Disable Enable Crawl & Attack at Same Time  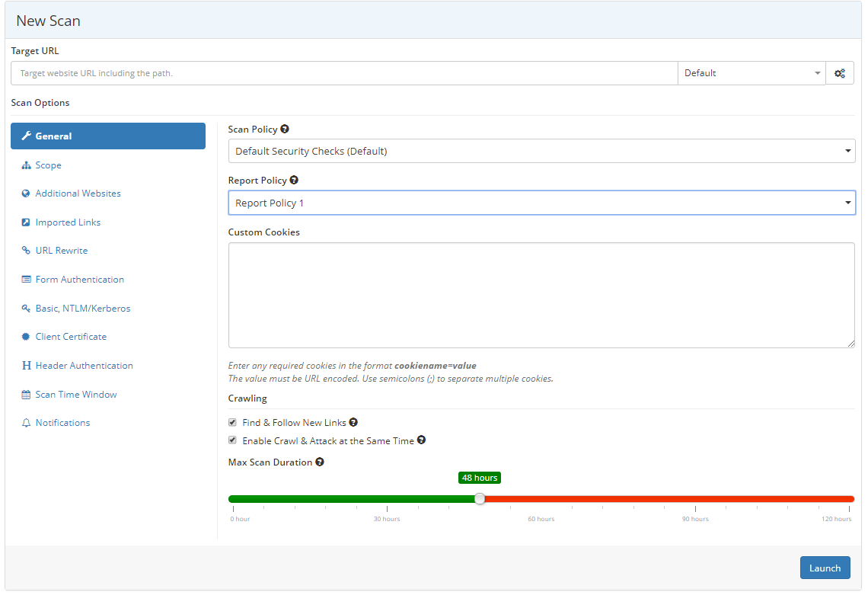point(232,440)
